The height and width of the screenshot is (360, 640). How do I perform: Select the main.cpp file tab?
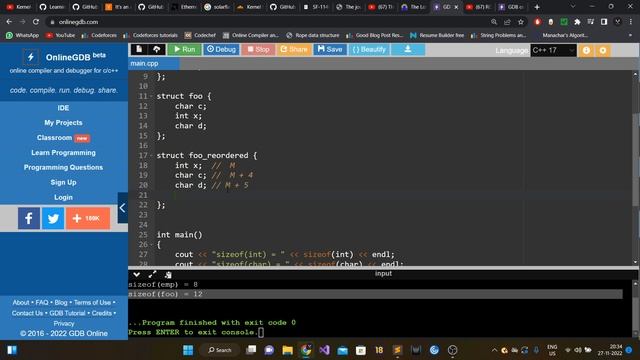click(x=153, y=63)
